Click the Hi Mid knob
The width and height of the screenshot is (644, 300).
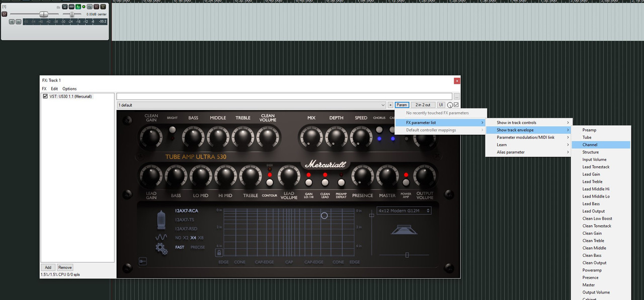tap(225, 176)
